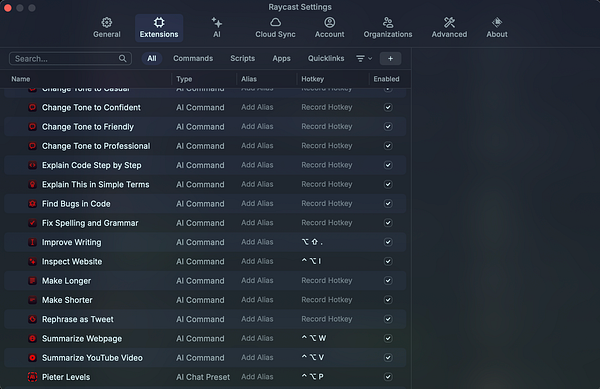Open the General settings tab
600x389 pixels.
(x=106, y=28)
